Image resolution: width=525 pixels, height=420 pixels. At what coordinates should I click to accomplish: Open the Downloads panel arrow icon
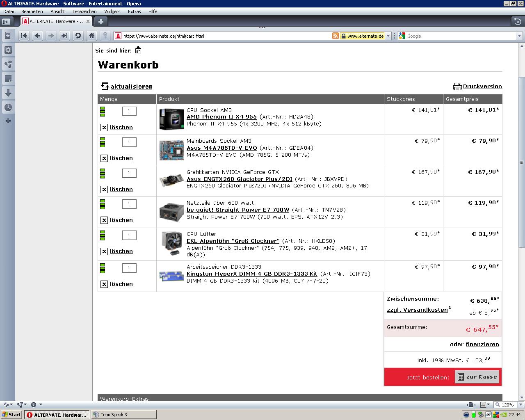coord(8,93)
